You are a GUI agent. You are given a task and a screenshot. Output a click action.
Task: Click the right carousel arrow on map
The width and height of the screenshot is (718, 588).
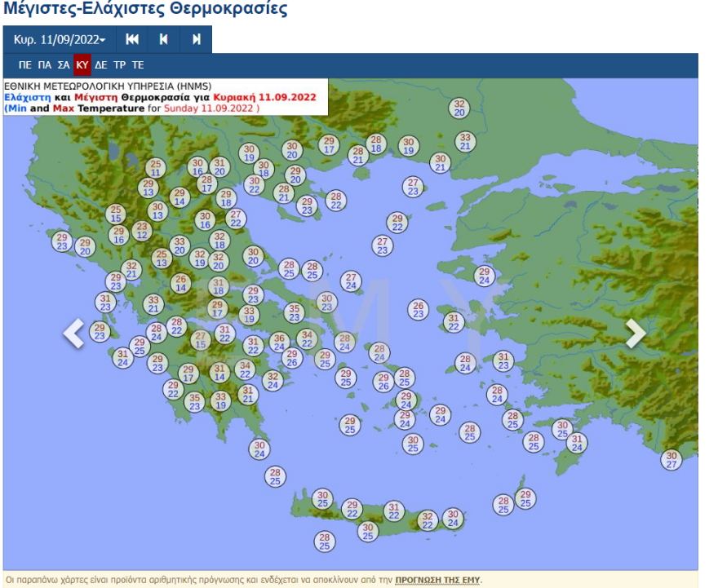point(635,333)
